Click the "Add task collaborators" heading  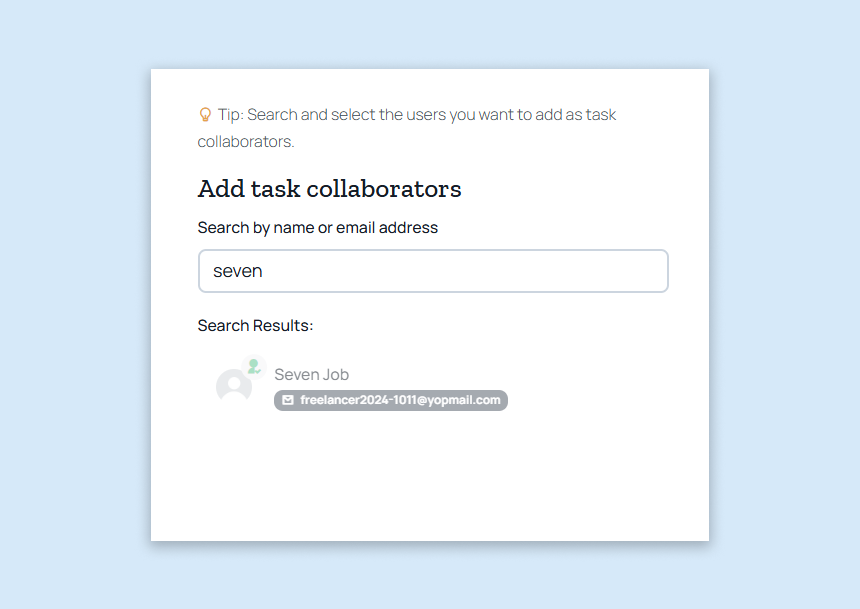click(x=329, y=188)
